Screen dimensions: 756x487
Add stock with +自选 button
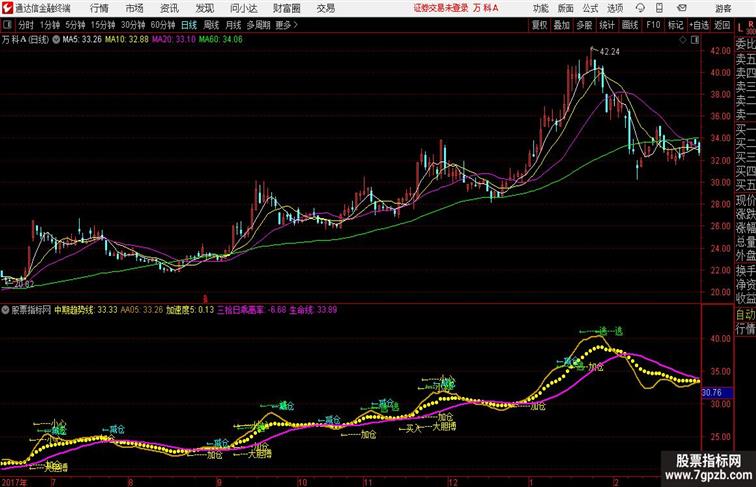699,25
